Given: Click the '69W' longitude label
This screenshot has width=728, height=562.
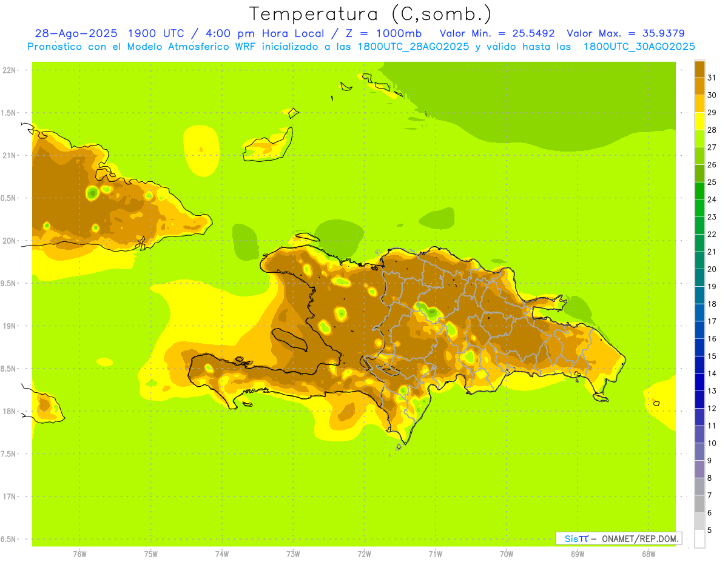Looking at the screenshot, I should pyautogui.click(x=578, y=554).
